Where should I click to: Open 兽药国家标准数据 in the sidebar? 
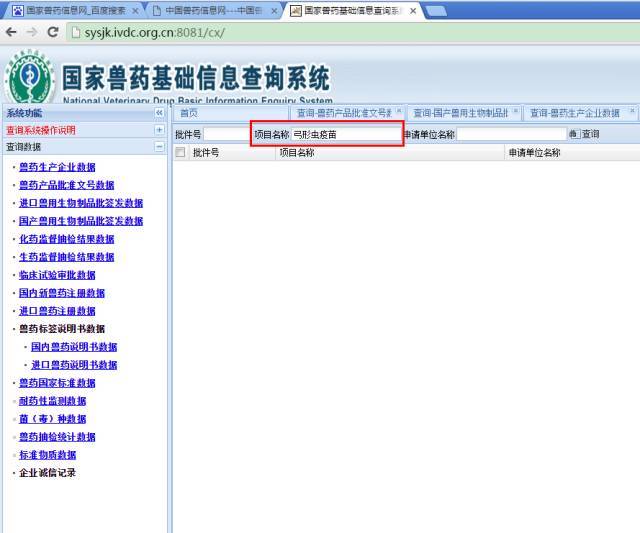57,383
